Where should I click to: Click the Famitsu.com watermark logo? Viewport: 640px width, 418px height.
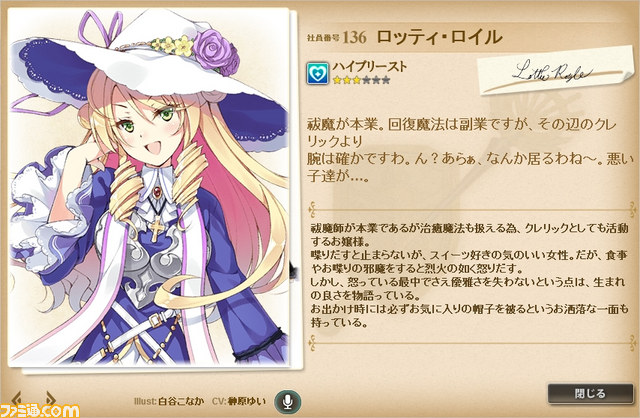[x=39, y=411]
